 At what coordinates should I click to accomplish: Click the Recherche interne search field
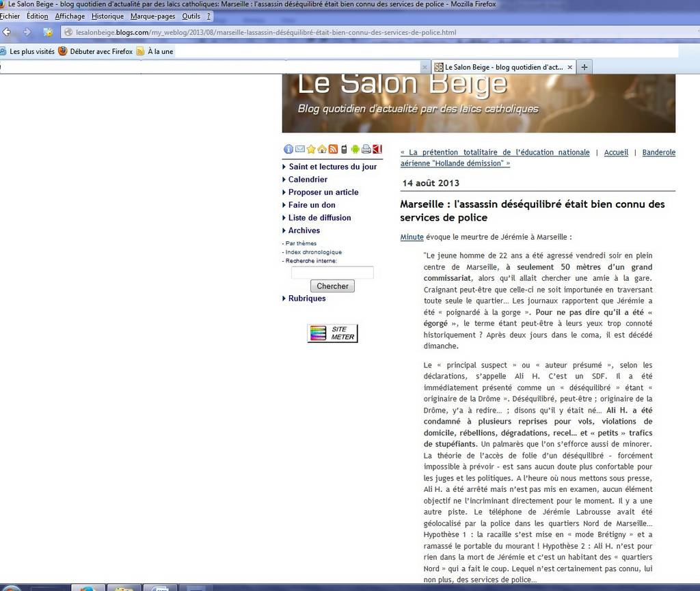pos(332,273)
